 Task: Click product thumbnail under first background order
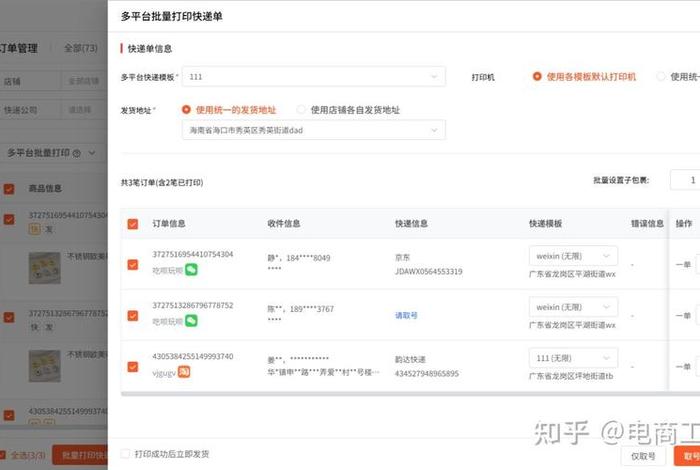pos(44,268)
